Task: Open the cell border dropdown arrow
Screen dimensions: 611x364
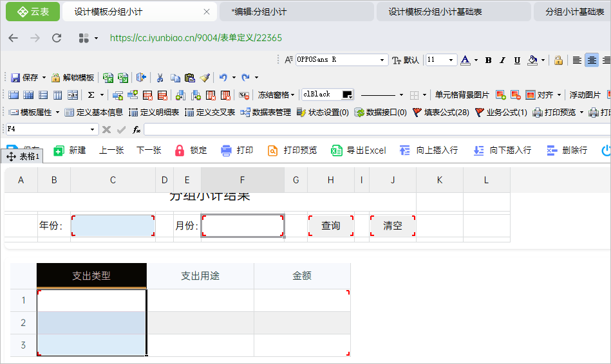Action: (x=425, y=95)
